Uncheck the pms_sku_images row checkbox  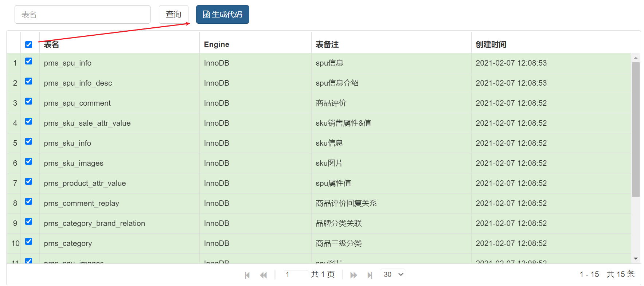tap(29, 161)
